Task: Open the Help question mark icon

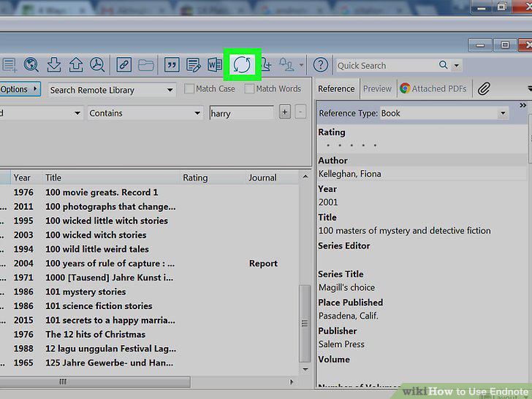Action: [x=320, y=64]
